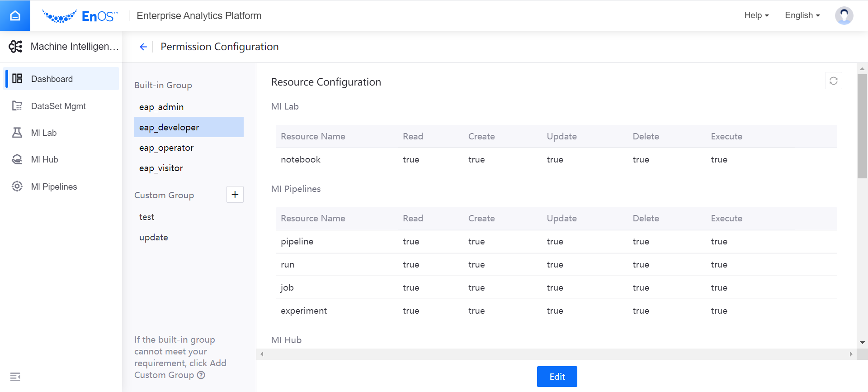Click the Update value for experiment
The height and width of the screenshot is (392, 868).
click(x=555, y=311)
